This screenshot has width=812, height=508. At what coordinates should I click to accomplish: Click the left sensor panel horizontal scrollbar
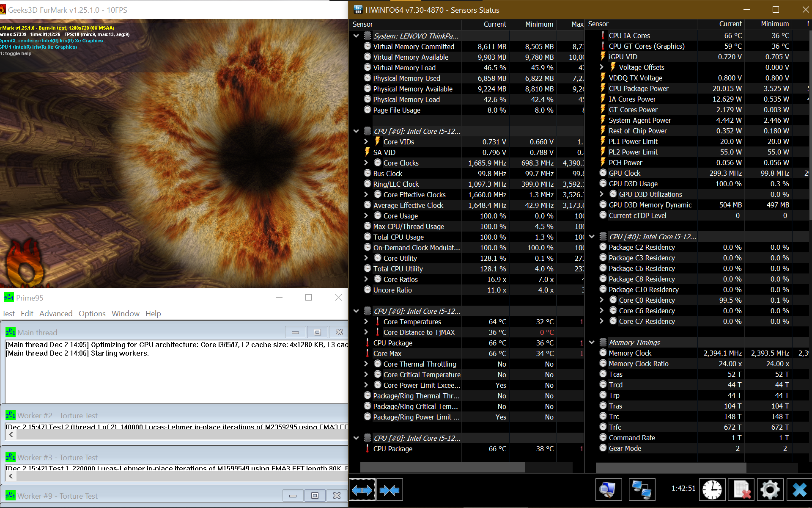point(442,467)
